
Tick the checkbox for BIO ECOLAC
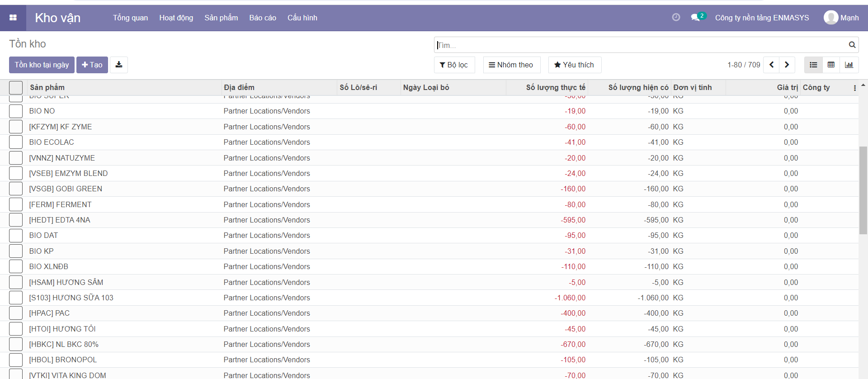pos(16,142)
